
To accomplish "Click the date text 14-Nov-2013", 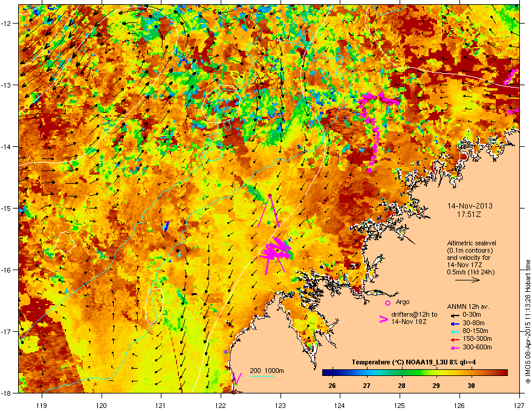I will pyautogui.click(x=470, y=206).
